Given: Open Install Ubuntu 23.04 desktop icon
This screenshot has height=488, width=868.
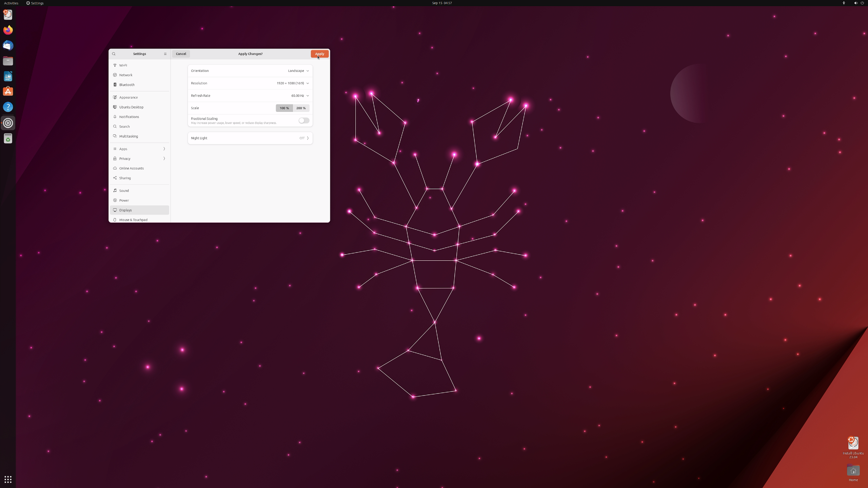Looking at the screenshot, I should point(853,447).
